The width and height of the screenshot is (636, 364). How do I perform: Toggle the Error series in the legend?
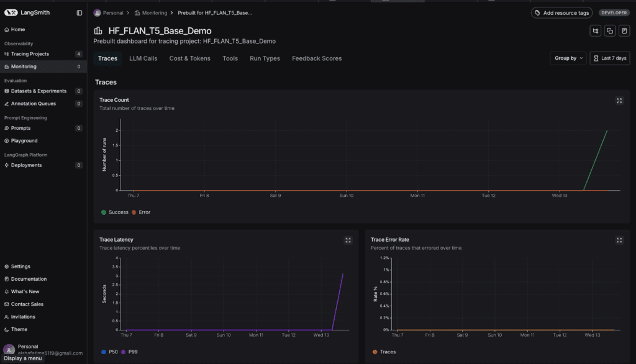tap(141, 212)
